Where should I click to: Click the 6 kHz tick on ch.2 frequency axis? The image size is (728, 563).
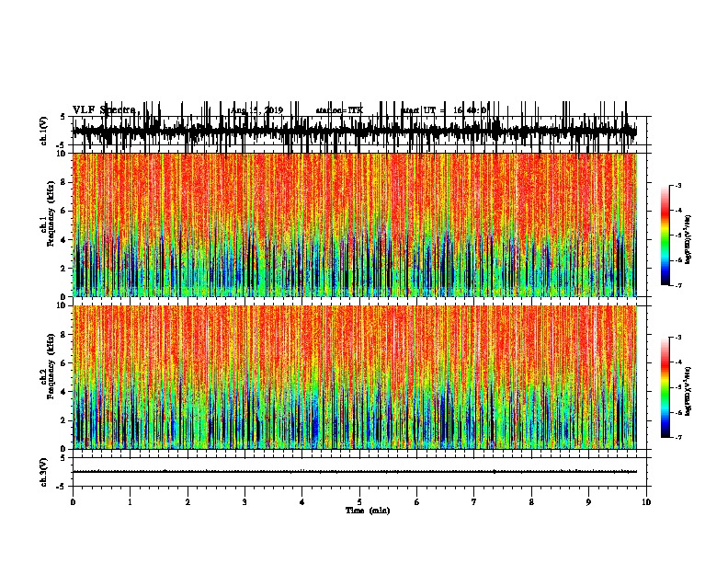tap(64, 362)
